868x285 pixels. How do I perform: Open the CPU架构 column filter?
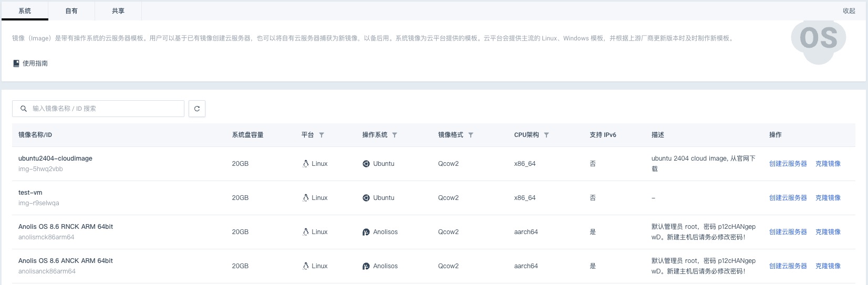click(546, 135)
